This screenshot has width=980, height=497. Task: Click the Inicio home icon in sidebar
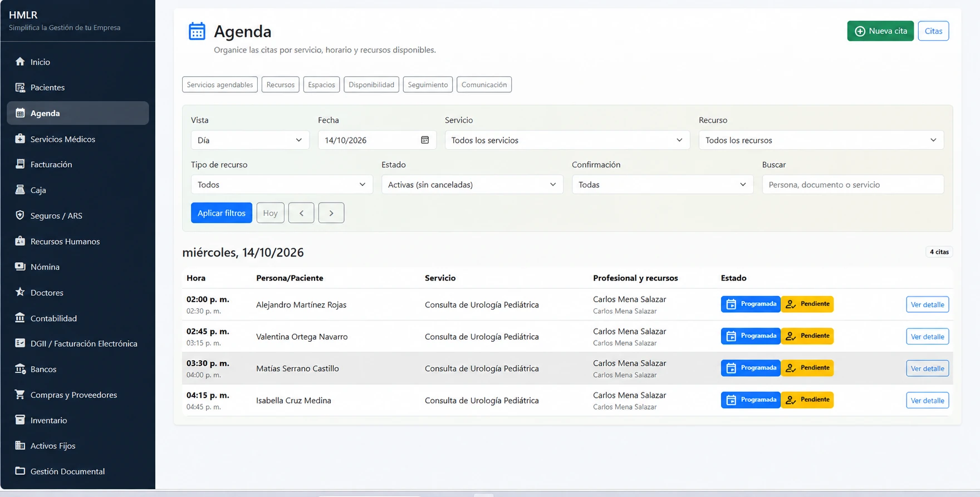pos(20,61)
